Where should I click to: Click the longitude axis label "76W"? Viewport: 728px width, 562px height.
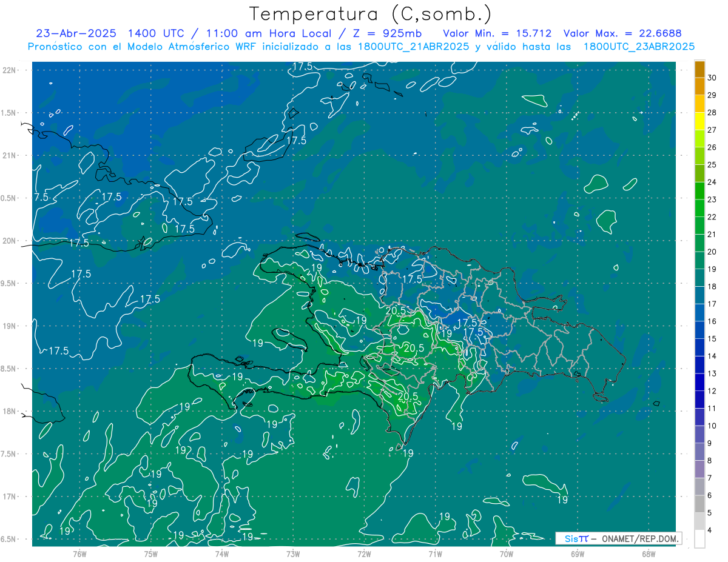(x=79, y=554)
